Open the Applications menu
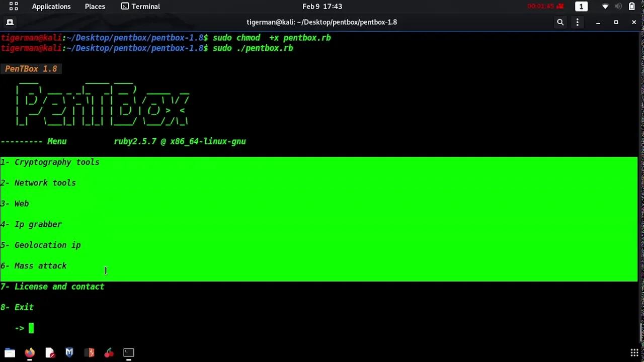This screenshot has height=362, width=644. tap(51, 7)
